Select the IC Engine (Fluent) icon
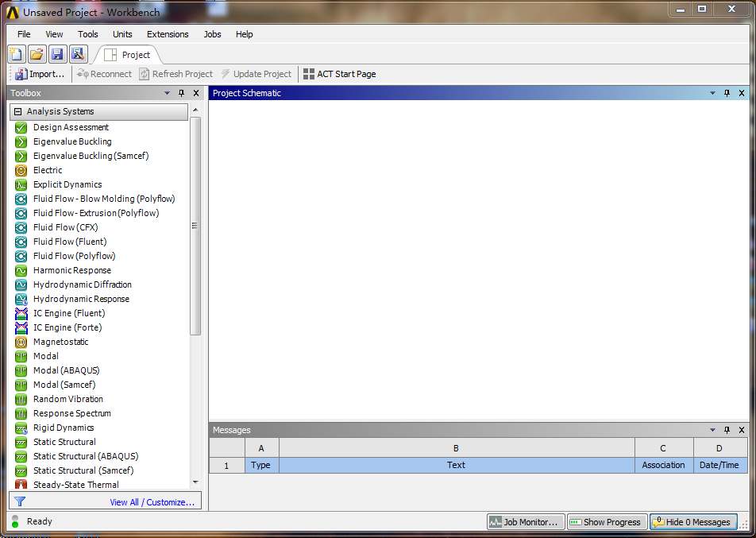This screenshot has height=538, width=756. pyautogui.click(x=21, y=313)
